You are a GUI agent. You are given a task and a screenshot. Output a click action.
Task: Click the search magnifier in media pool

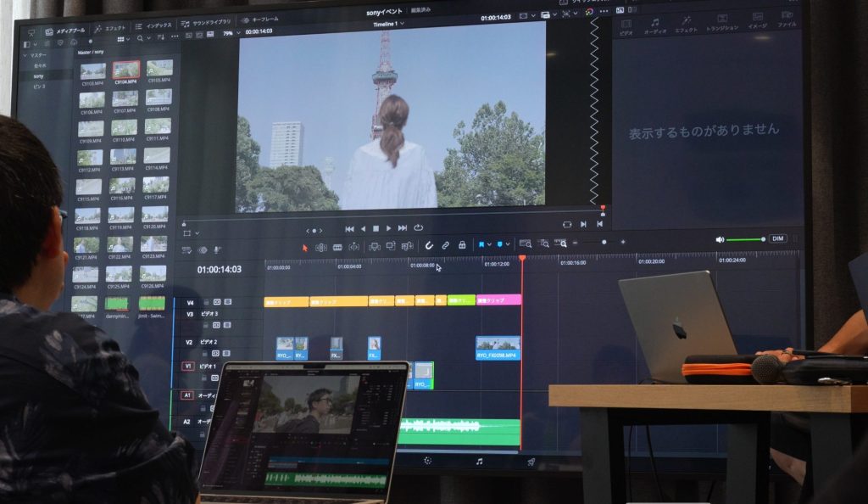[x=140, y=38]
